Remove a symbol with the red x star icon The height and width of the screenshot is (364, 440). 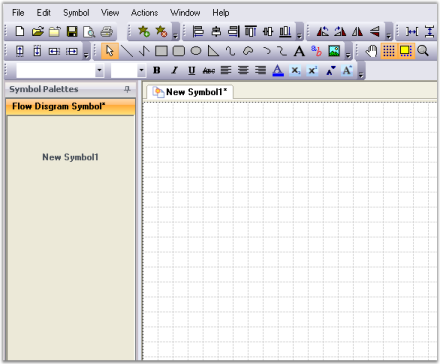click(161, 32)
